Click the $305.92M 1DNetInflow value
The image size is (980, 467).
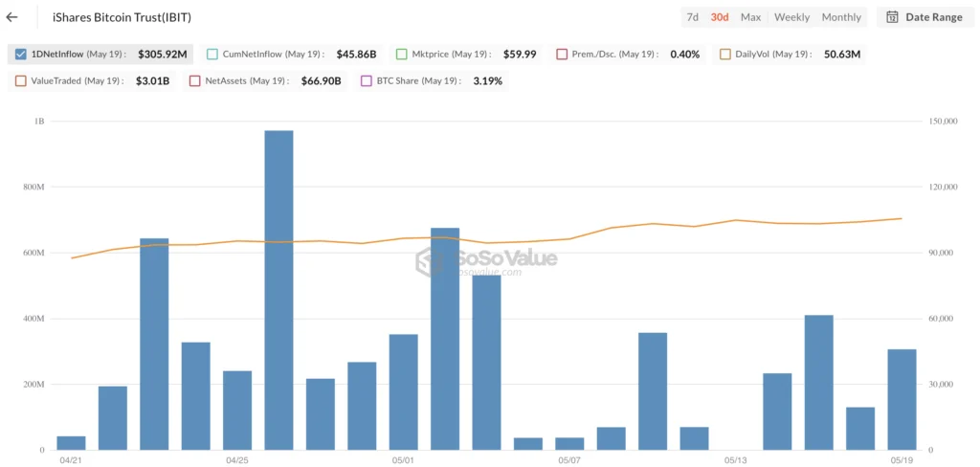(x=163, y=55)
